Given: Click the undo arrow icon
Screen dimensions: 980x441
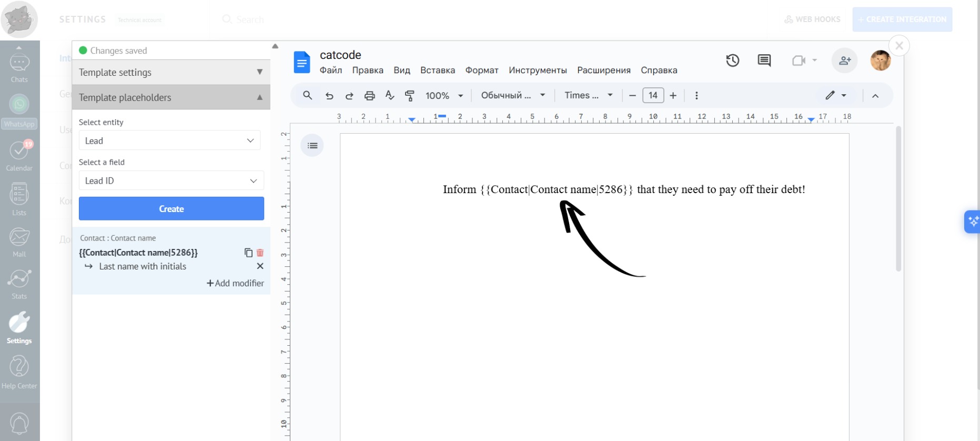Looking at the screenshot, I should tap(329, 96).
